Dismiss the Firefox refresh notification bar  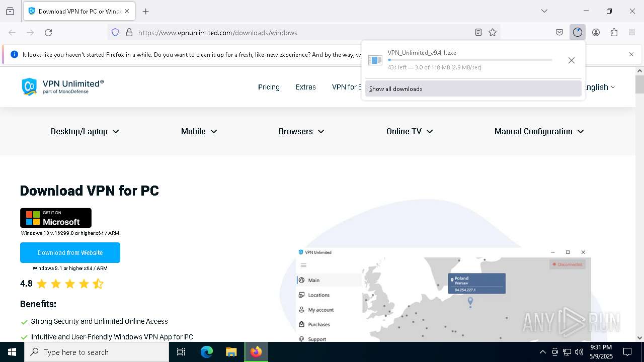tap(631, 54)
